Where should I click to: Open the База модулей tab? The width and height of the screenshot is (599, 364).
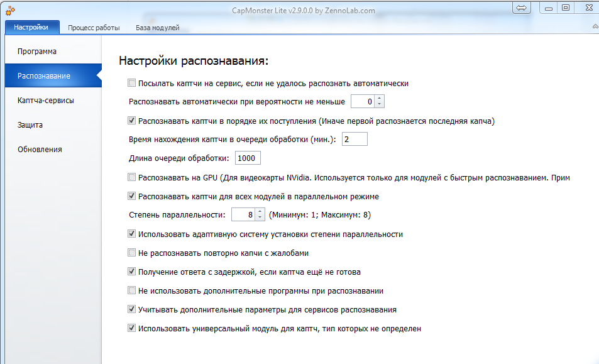pyautogui.click(x=157, y=28)
